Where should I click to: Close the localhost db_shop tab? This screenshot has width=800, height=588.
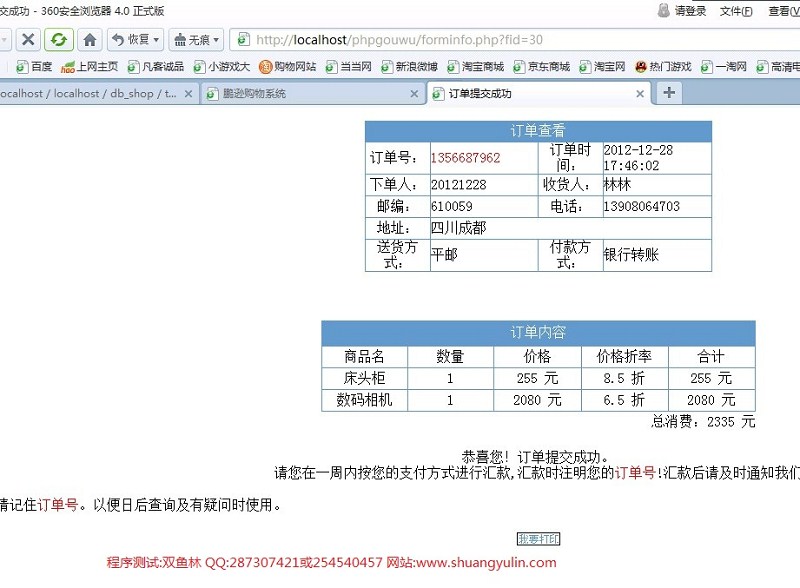pos(188,93)
